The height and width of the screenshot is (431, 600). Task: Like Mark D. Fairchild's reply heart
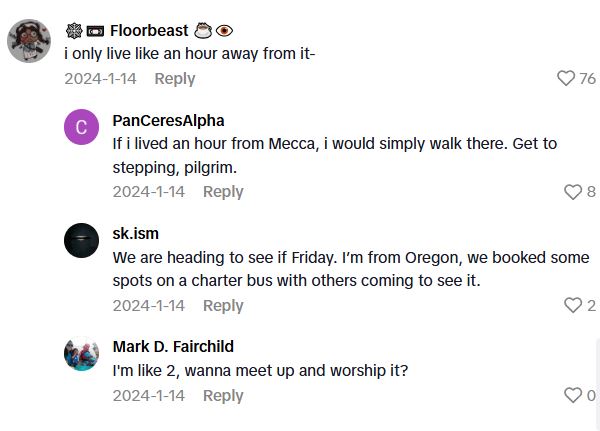pyautogui.click(x=573, y=396)
